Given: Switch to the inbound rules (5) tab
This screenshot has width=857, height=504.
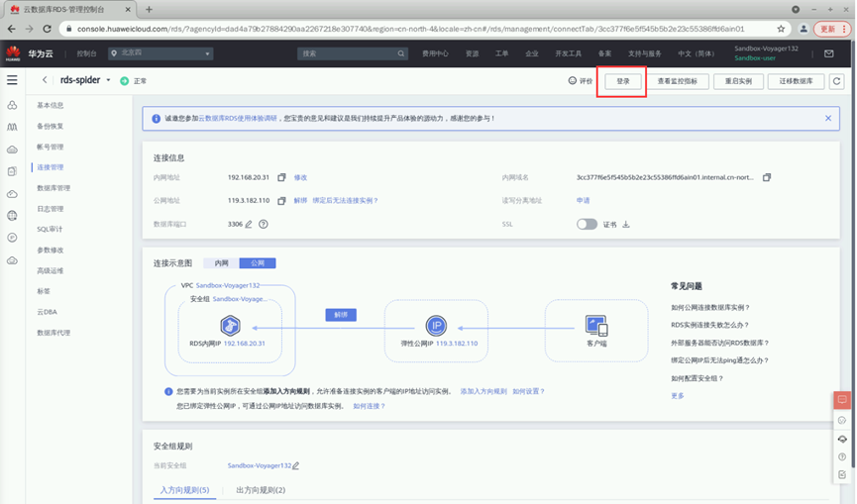Looking at the screenshot, I should click(x=184, y=490).
